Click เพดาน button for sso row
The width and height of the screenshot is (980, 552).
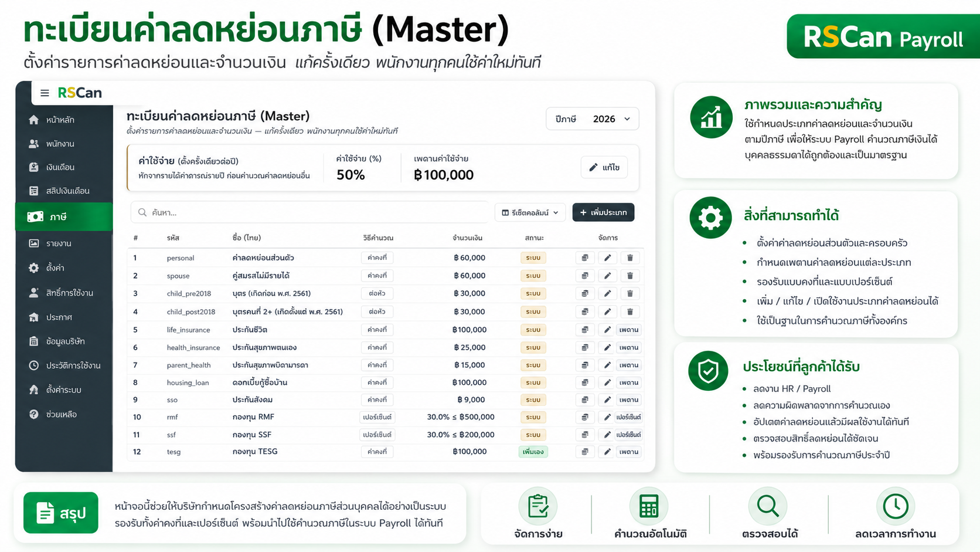click(x=629, y=399)
